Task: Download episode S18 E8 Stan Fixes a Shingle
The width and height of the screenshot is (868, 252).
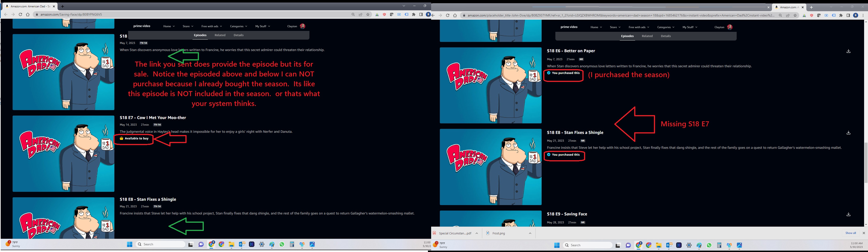Action: tap(849, 133)
